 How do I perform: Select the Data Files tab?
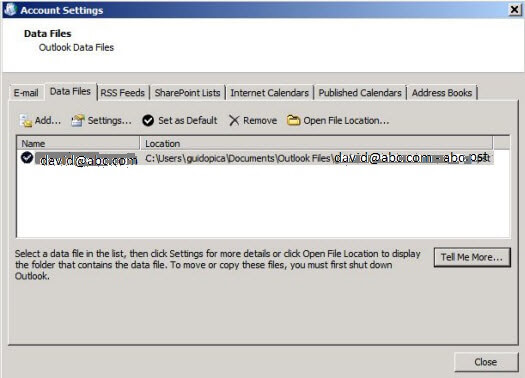tap(70, 91)
